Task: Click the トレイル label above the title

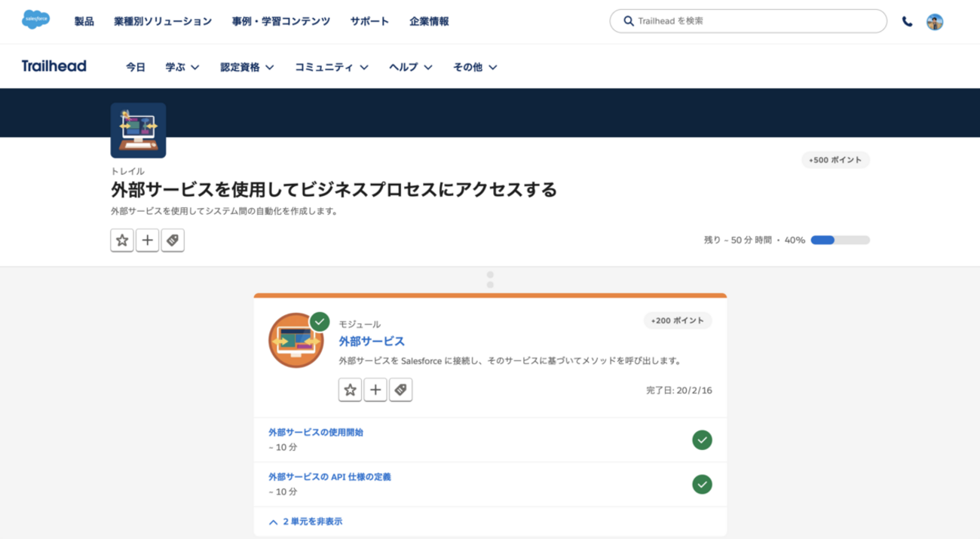Action: click(127, 171)
